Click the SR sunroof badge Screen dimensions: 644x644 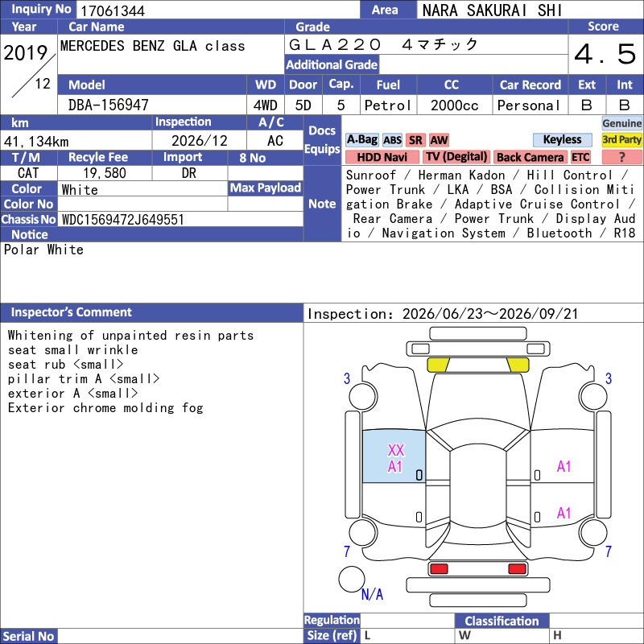tap(415, 140)
